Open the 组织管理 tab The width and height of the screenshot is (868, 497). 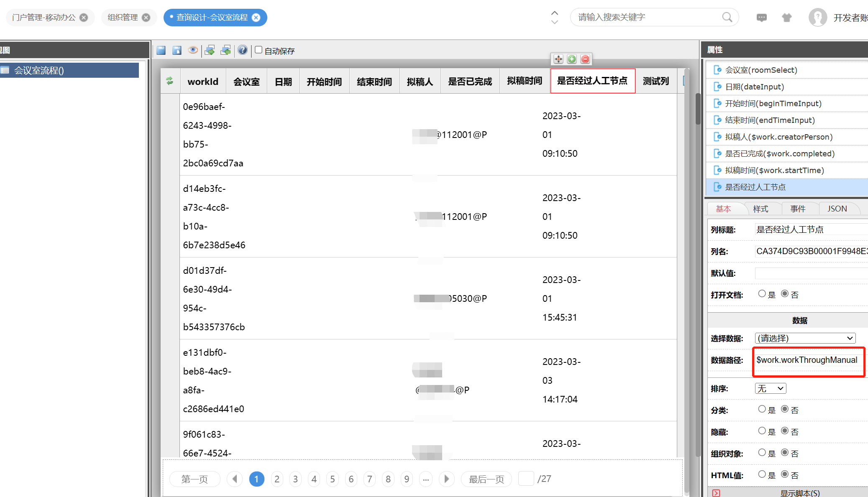[x=123, y=18]
